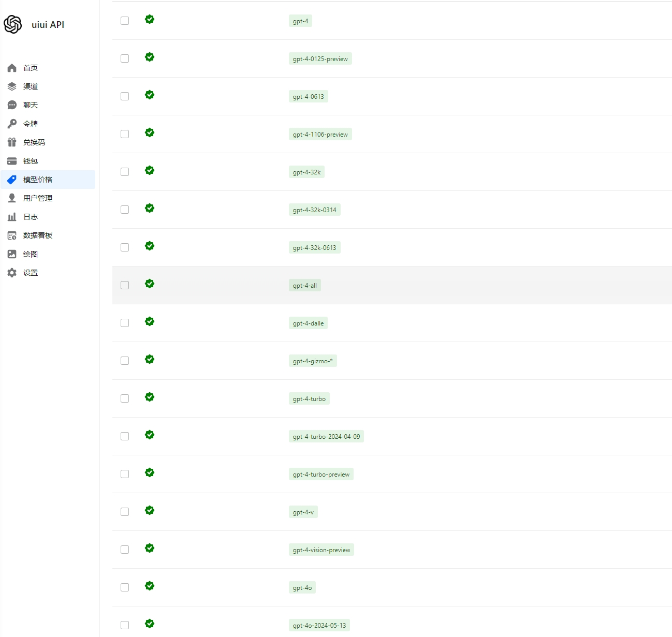
Task: Open the 兑换码 gift icon
Action: (x=12, y=142)
